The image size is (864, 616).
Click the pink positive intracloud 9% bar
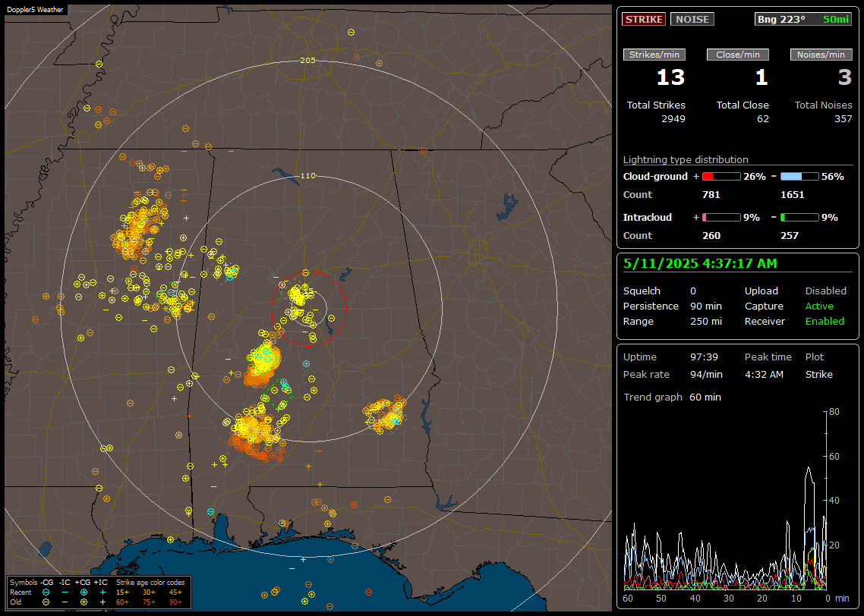coord(721,218)
